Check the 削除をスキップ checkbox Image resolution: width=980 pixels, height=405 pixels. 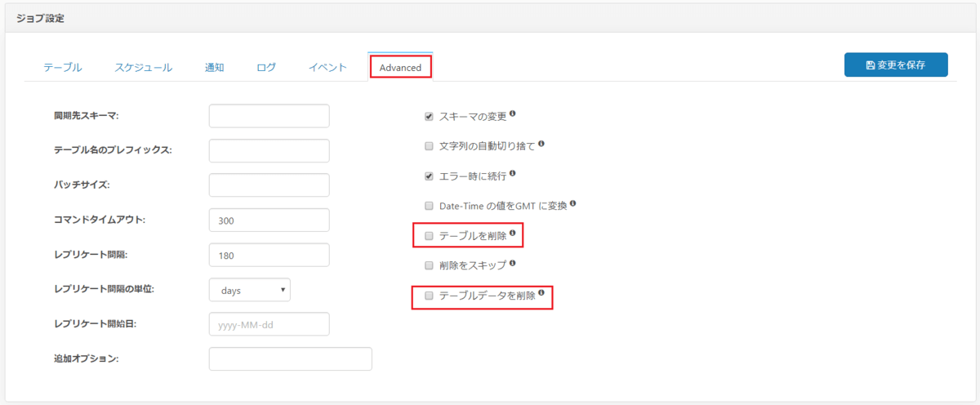pos(429,265)
